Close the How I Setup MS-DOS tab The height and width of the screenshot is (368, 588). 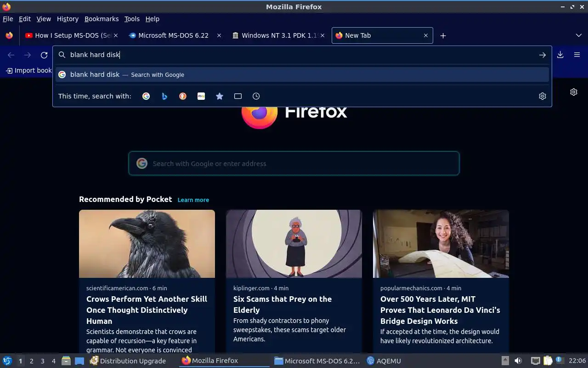(116, 35)
